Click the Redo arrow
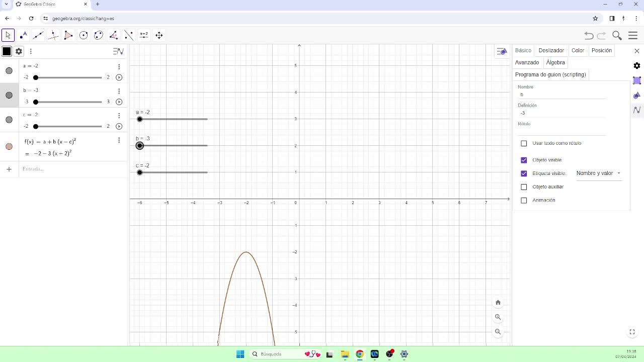Screen dimensions: 644x362 (602, 35)
